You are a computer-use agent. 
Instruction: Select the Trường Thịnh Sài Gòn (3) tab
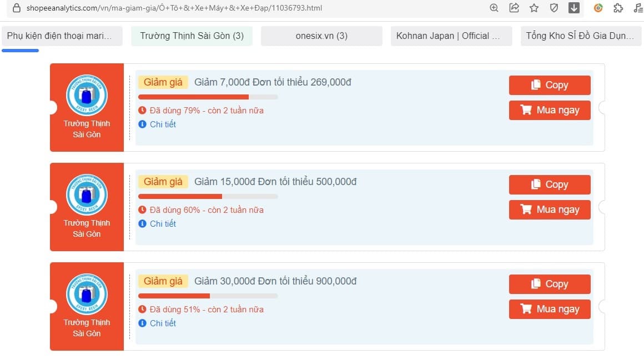coord(192,36)
